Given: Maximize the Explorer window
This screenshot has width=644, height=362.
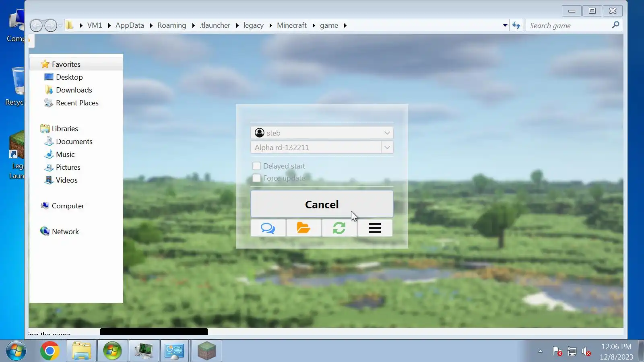Looking at the screenshot, I should (x=592, y=11).
